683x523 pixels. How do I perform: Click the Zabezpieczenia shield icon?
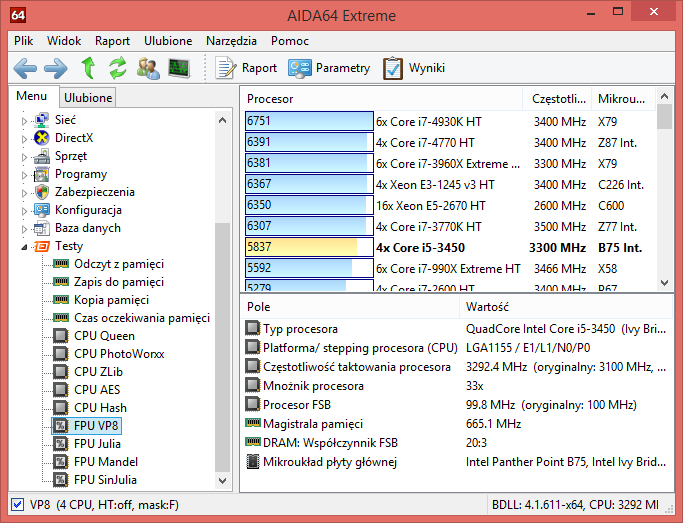point(42,192)
